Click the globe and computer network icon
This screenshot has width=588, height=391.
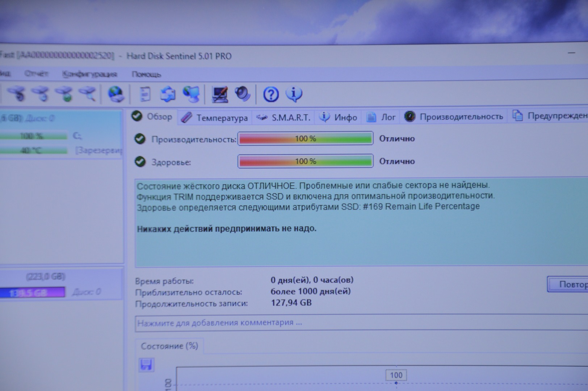coord(191,94)
